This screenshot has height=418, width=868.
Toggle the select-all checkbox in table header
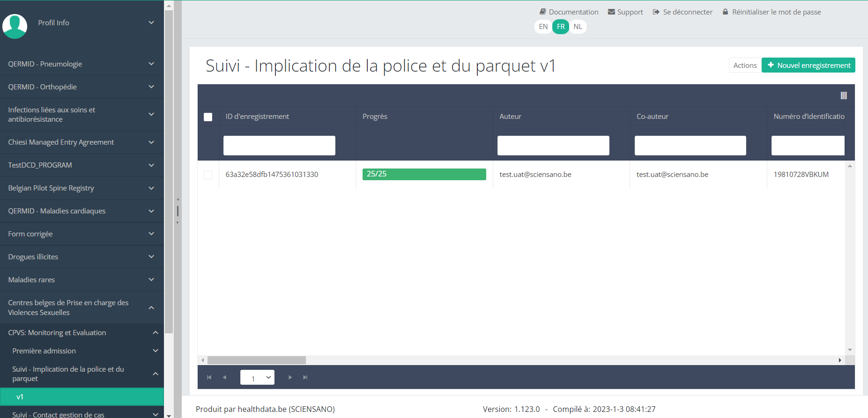click(208, 117)
